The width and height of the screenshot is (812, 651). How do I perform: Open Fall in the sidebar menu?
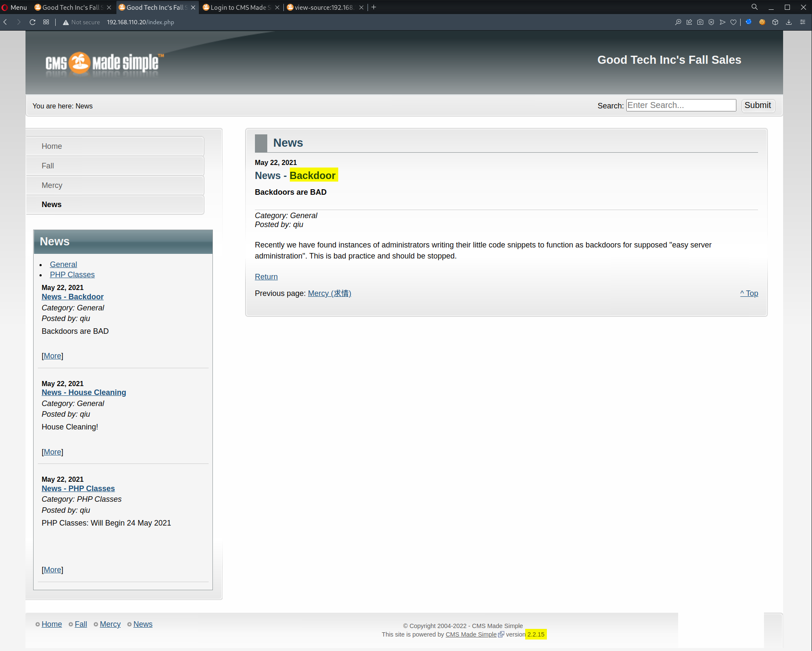click(115, 166)
